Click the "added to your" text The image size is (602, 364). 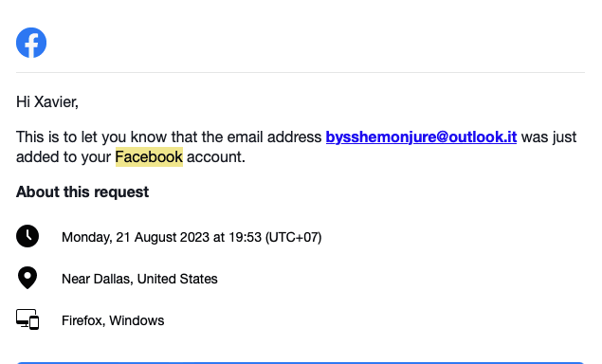(64, 157)
